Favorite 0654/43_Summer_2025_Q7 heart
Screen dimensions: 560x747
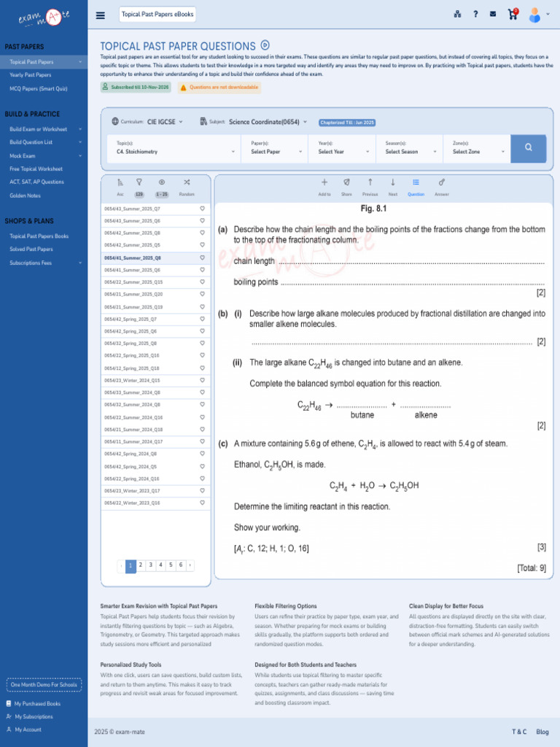pyautogui.click(x=202, y=209)
